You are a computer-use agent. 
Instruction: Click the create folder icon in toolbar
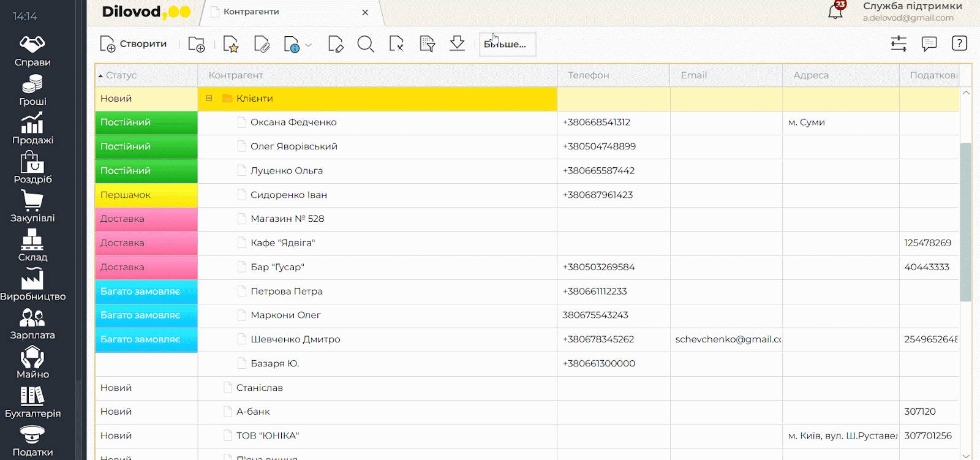point(196,44)
